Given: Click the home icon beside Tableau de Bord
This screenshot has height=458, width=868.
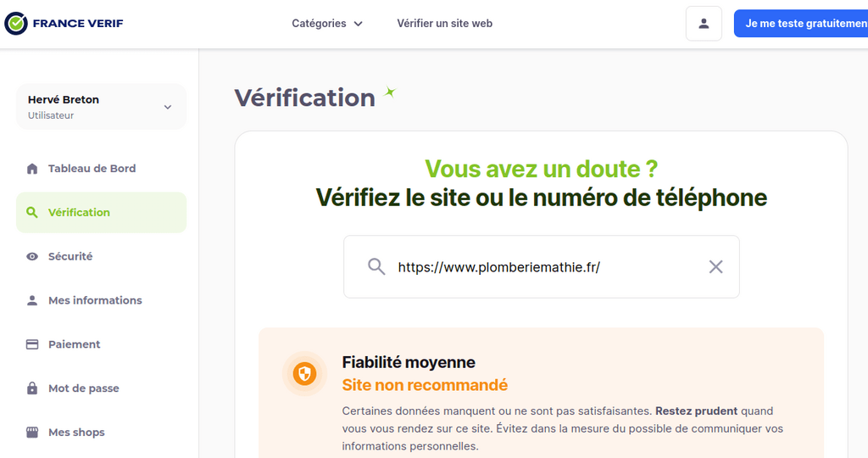Looking at the screenshot, I should 32,169.
